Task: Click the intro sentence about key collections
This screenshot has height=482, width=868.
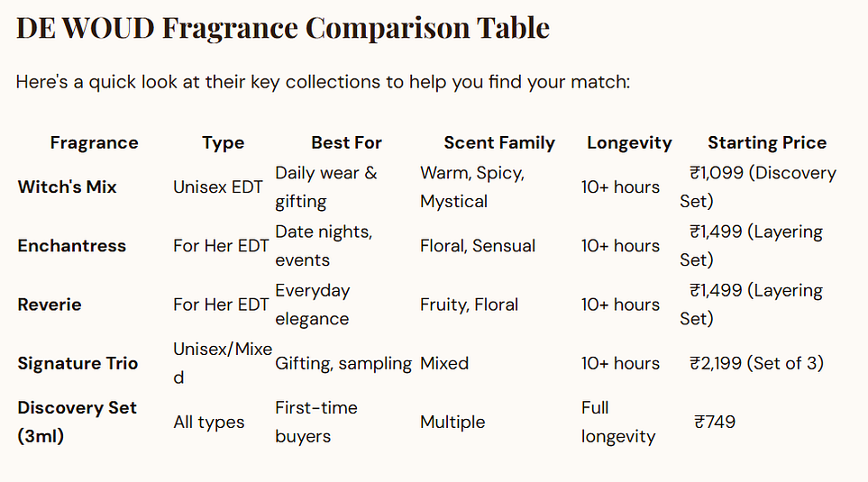Action: click(x=323, y=82)
